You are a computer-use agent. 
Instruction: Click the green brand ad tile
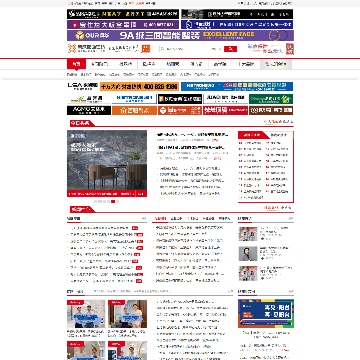(x=271, y=99)
